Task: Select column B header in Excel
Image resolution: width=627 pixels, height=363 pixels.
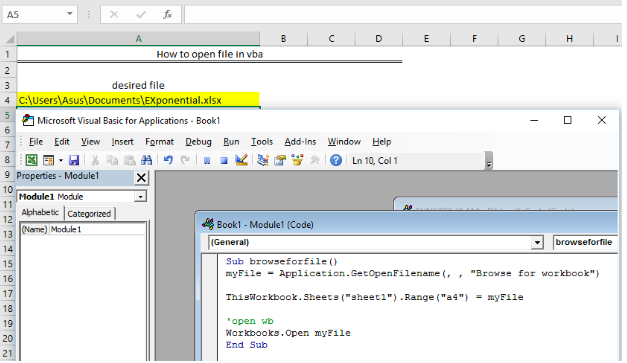Action: point(284,39)
